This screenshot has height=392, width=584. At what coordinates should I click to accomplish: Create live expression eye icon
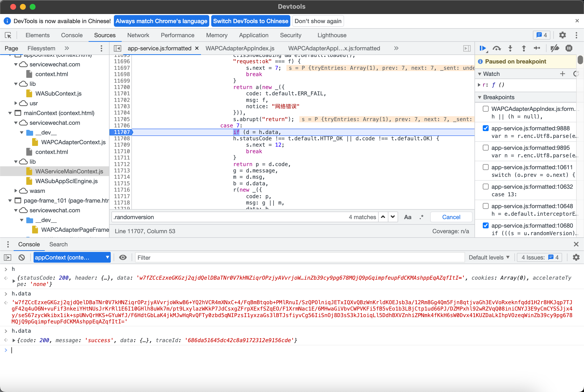coord(123,257)
